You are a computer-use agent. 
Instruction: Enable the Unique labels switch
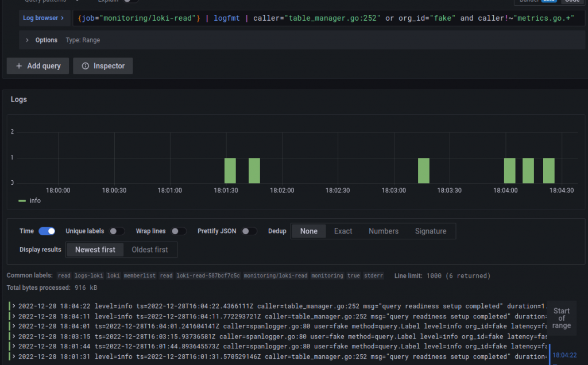coord(117,231)
